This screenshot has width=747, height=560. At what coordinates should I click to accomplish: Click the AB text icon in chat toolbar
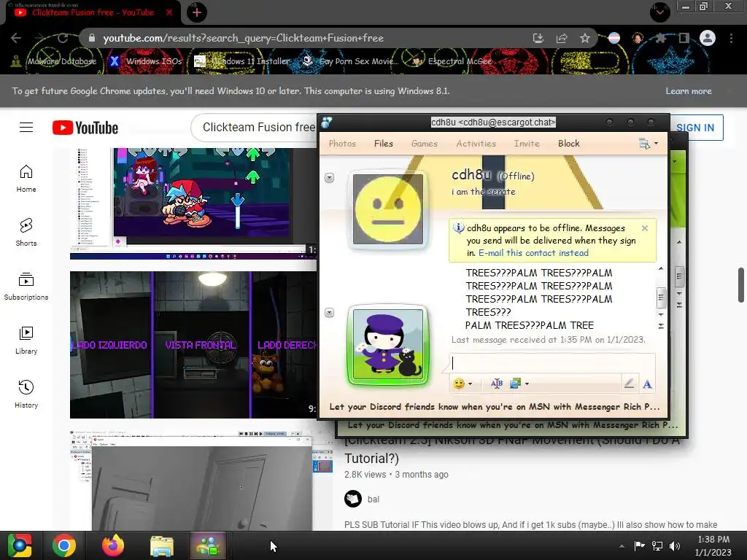[x=496, y=384]
